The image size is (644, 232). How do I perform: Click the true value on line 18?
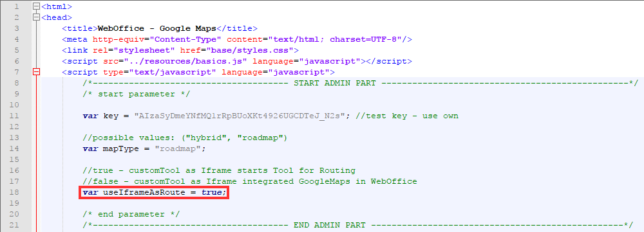[x=211, y=192]
